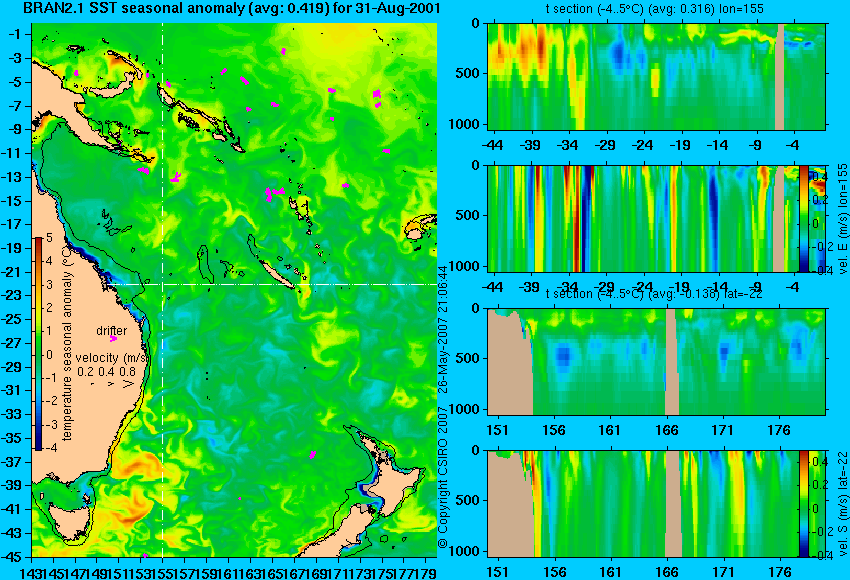Click the '-27' latitude tick label on the map
Viewport: 850px width, 580px height.
pyautogui.click(x=12, y=343)
